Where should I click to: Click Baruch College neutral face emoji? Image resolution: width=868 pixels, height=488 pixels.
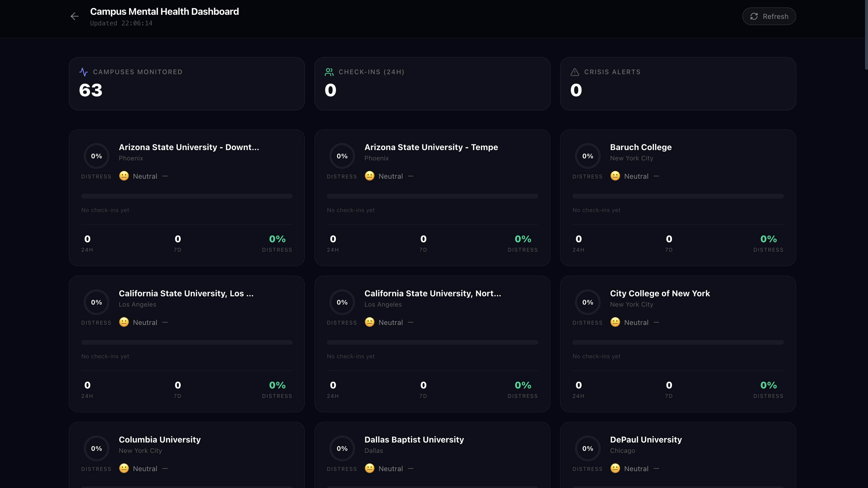[x=615, y=176]
